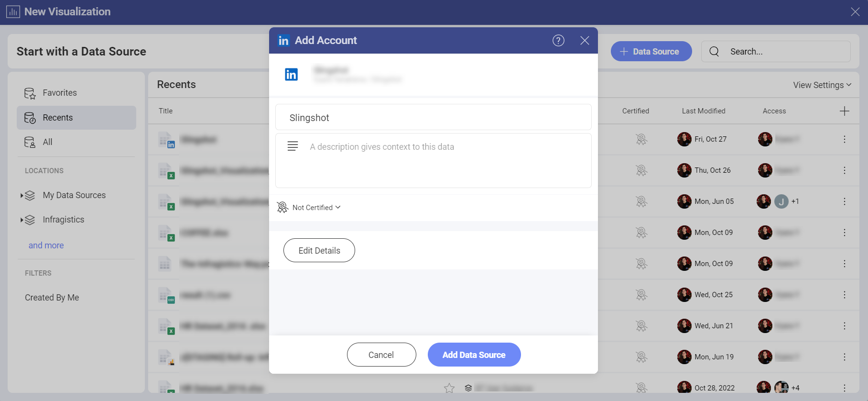Click the Not Certified ribbon icon

tap(282, 207)
